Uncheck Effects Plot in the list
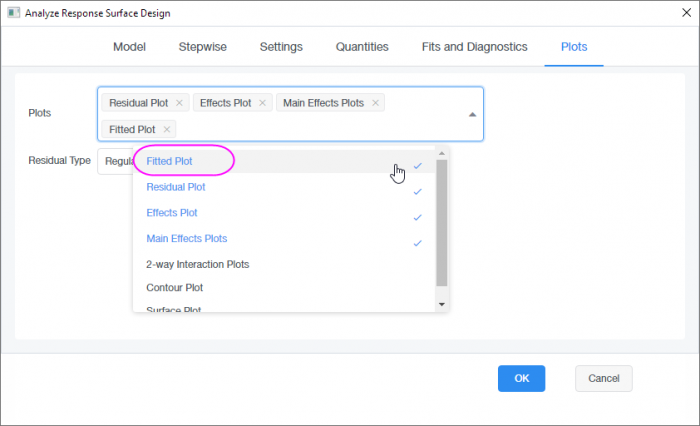700x426 pixels. pyautogui.click(x=172, y=213)
